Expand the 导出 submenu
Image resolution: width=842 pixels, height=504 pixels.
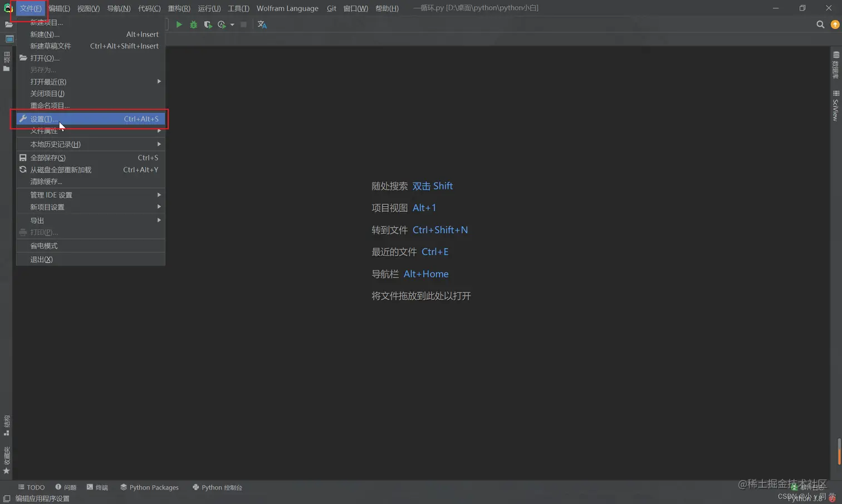91,221
